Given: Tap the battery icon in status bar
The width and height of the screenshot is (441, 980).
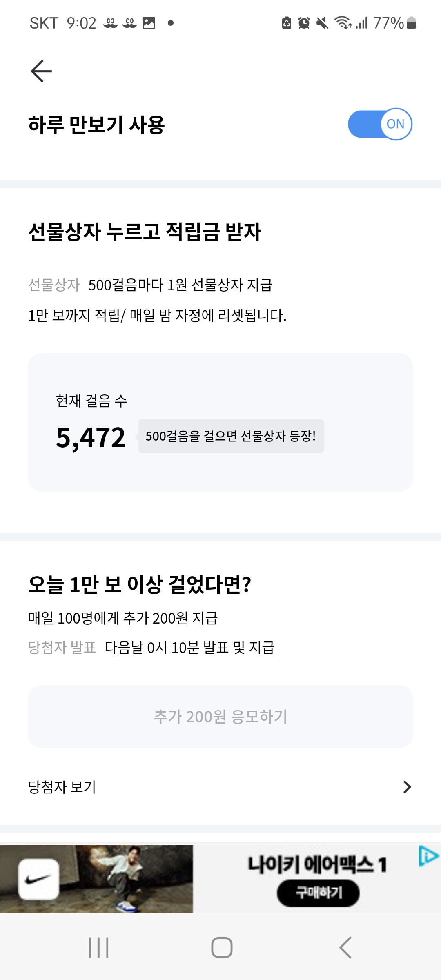Looking at the screenshot, I should click(x=412, y=23).
